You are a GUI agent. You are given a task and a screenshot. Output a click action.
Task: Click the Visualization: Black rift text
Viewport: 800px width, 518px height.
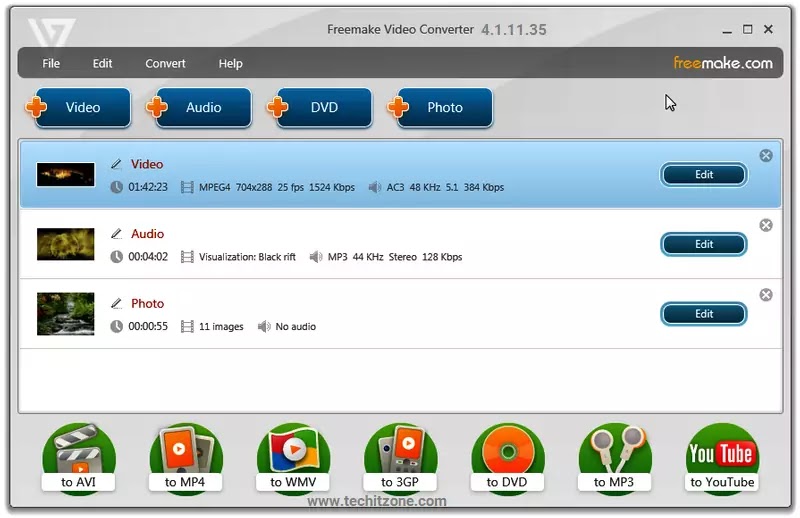click(x=247, y=257)
